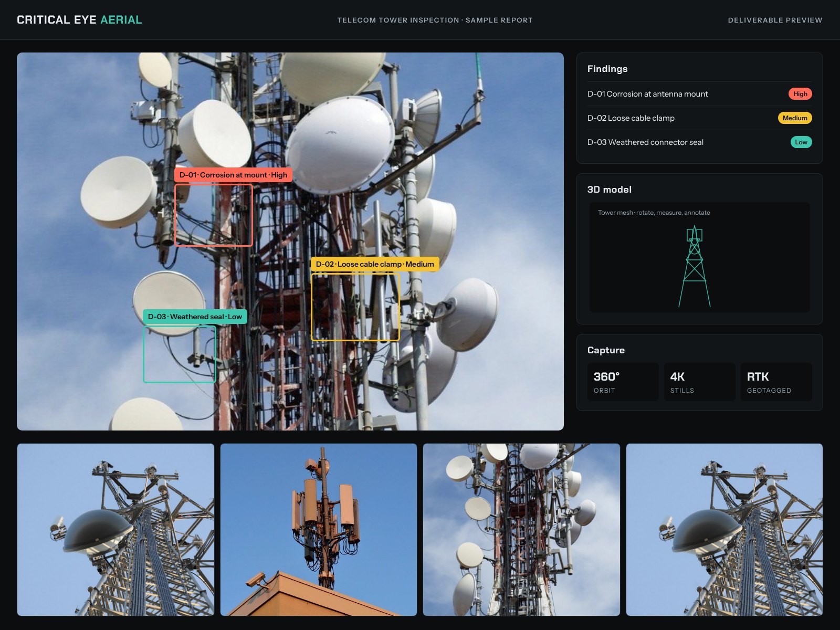Screen dimensions: 840x630
Task: Click the 360° Orbit capture card
Action: pos(623,382)
